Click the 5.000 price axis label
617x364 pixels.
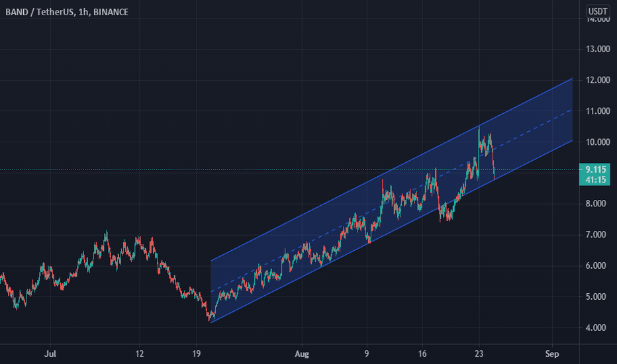(x=596, y=296)
